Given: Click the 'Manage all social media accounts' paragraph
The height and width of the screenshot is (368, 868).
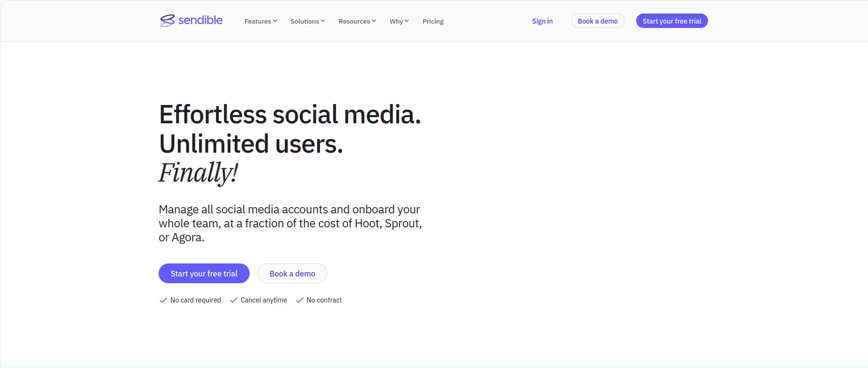Looking at the screenshot, I should [290, 223].
